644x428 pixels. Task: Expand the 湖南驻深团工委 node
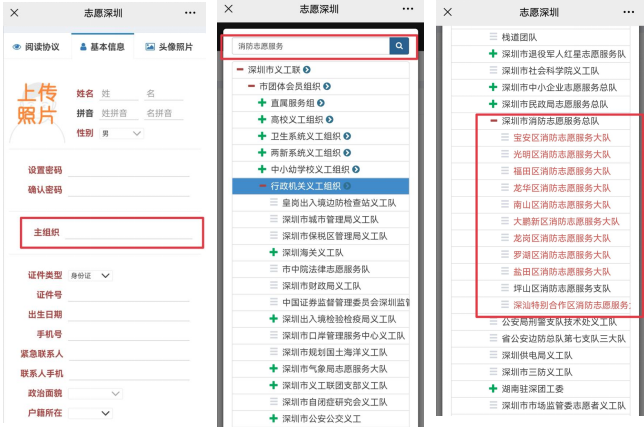click(x=493, y=387)
